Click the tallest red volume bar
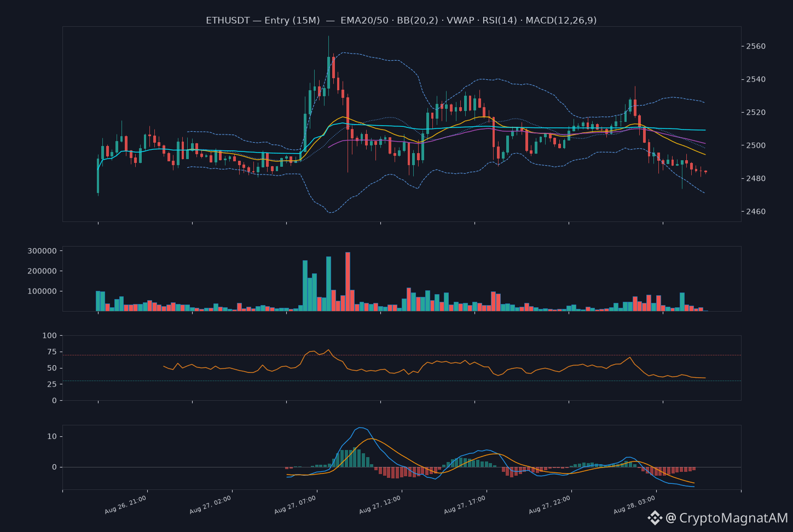793x532 pixels. click(348, 282)
